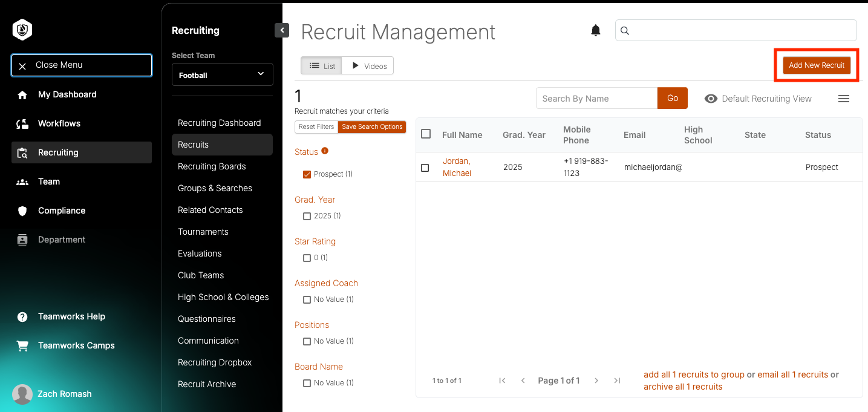Open Recruiting Dashboard in submenu
868x412 pixels.
[220, 123]
